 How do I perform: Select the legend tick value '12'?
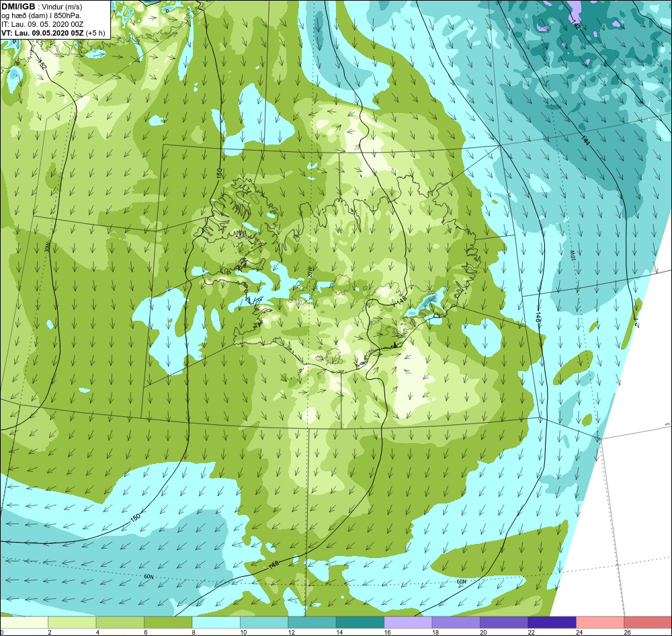[x=291, y=632]
